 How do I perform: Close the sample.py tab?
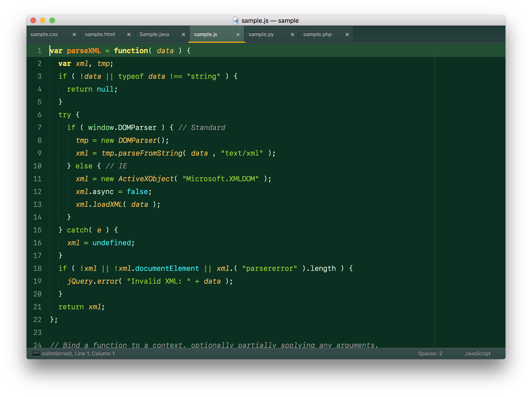click(x=293, y=34)
